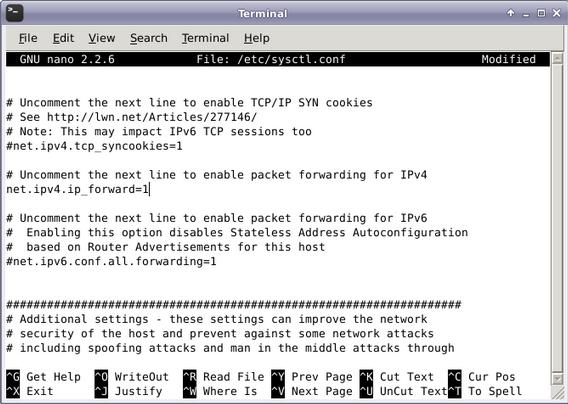Click the 'Stateless Address Autoconfiguration' comment line

pos(237,233)
